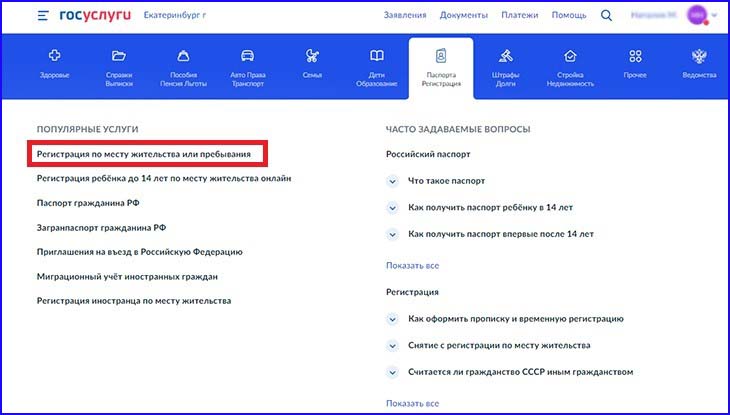This screenshot has width=730, height=415.
Task: Open the Штрафы Долги gavel icon
Action: (506, 56)
